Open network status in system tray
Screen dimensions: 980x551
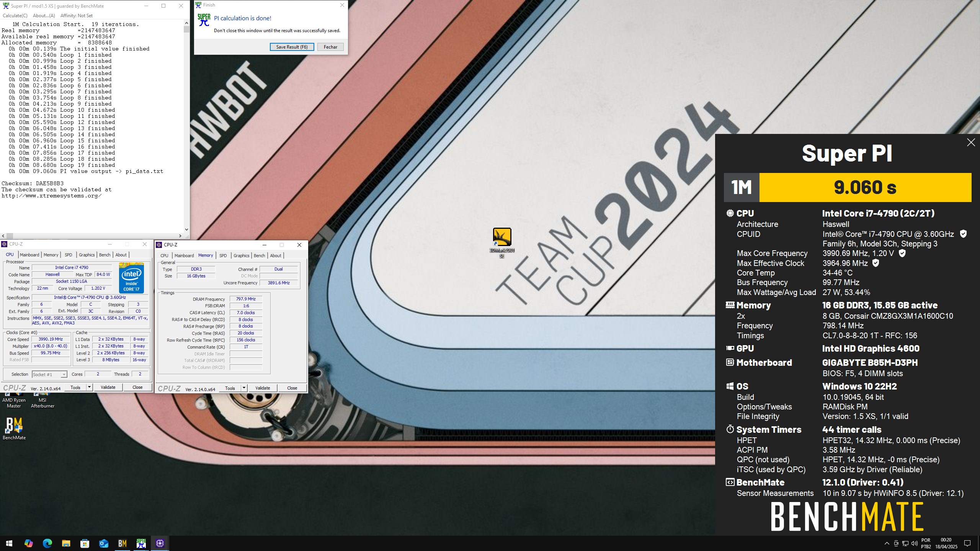click(905, 543)
